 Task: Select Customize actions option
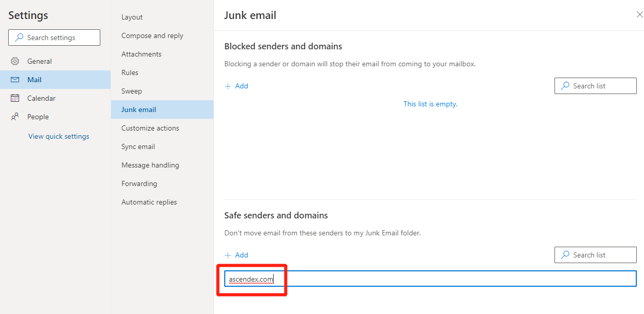coord(150,128)
